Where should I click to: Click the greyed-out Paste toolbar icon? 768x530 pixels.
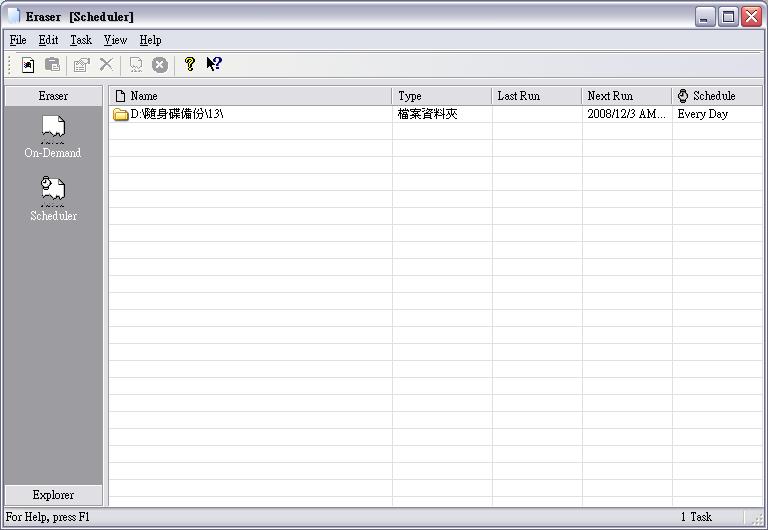52,65
